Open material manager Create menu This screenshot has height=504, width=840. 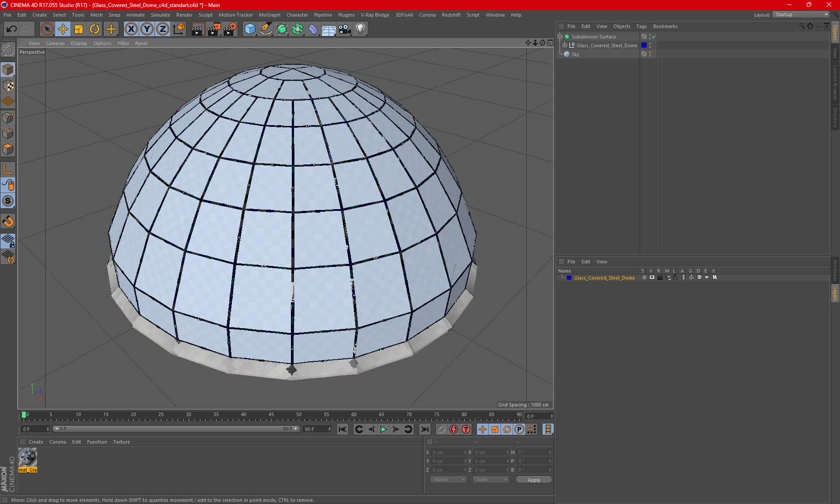[x=36, y=442]
